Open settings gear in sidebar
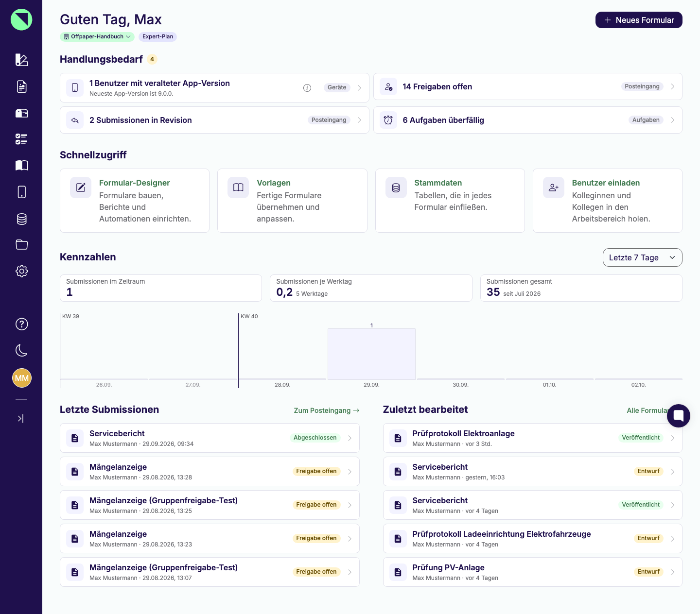 pyautogui.click(x=21, y=271)
